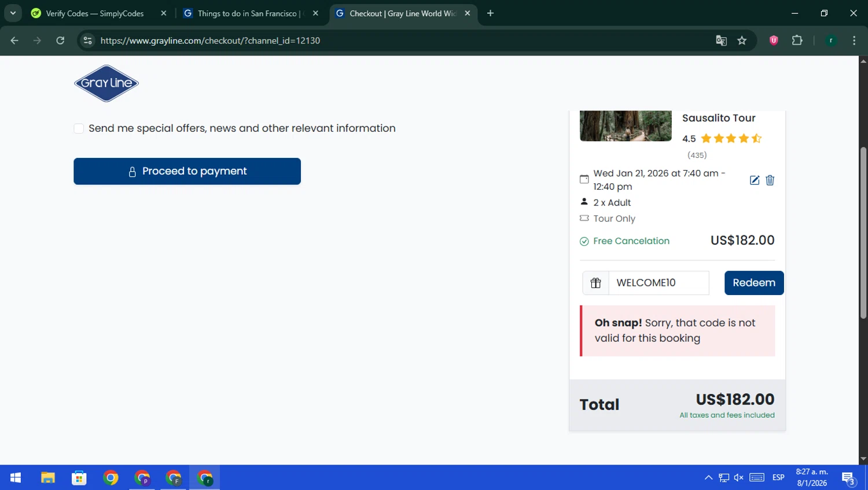This screenshot has width=868, height=490.
Task: Click the WELCOME10 promo code field
Action: (x=659, y=283)
